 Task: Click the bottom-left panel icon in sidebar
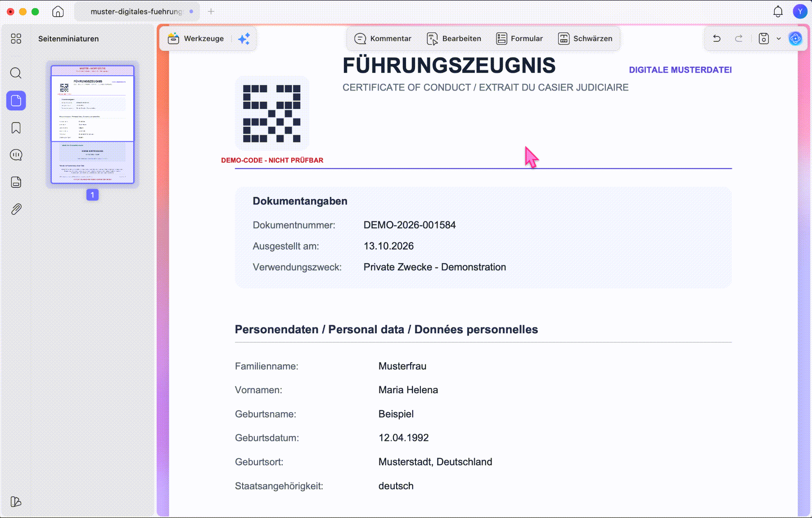coord(16,501)
